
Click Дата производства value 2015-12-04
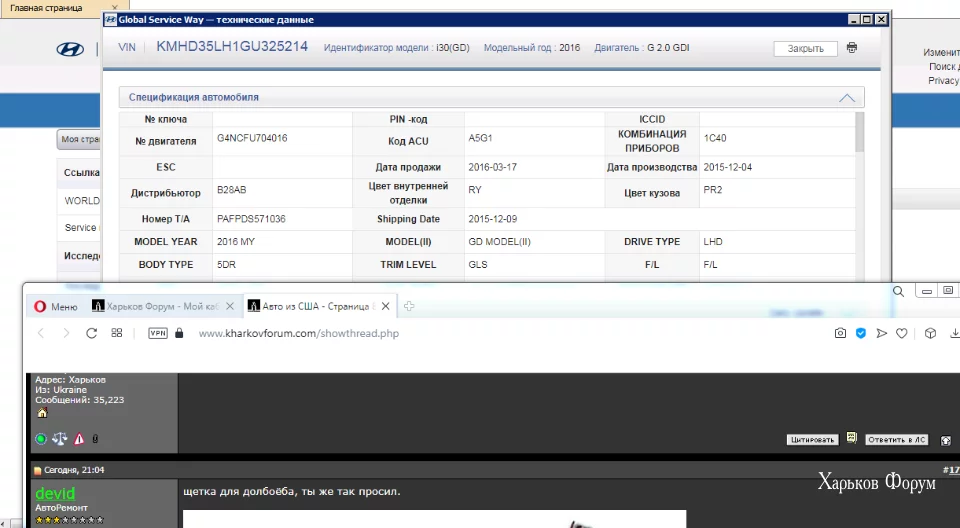click(727, 167)
